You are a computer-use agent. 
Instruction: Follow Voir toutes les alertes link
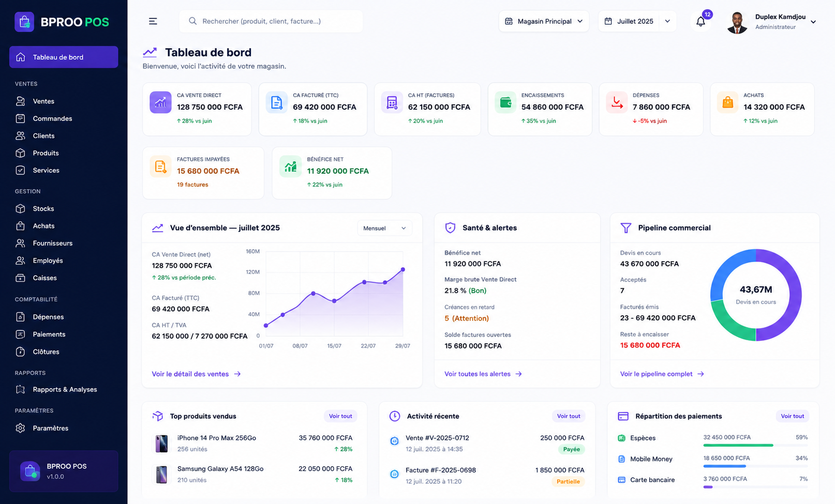tap(483, 374)
